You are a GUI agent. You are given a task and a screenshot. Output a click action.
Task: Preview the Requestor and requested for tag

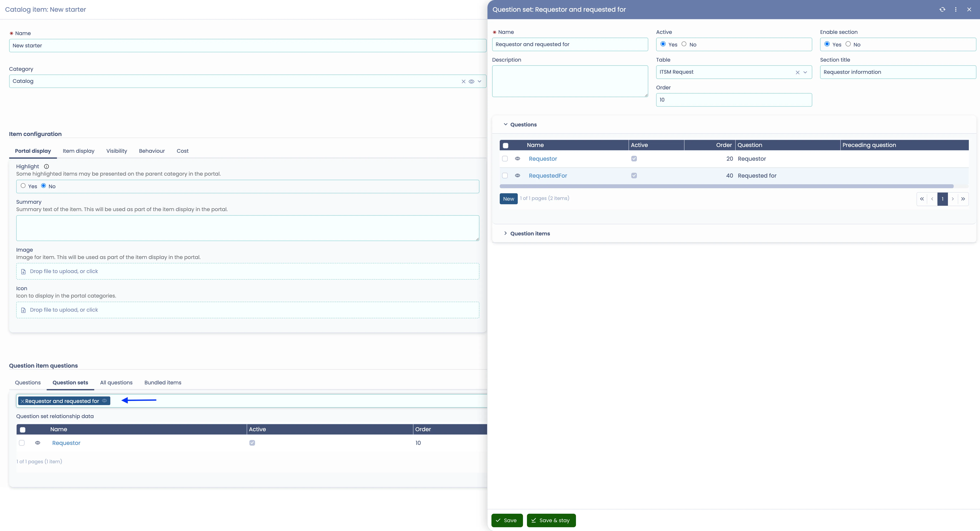pos(104,401)
